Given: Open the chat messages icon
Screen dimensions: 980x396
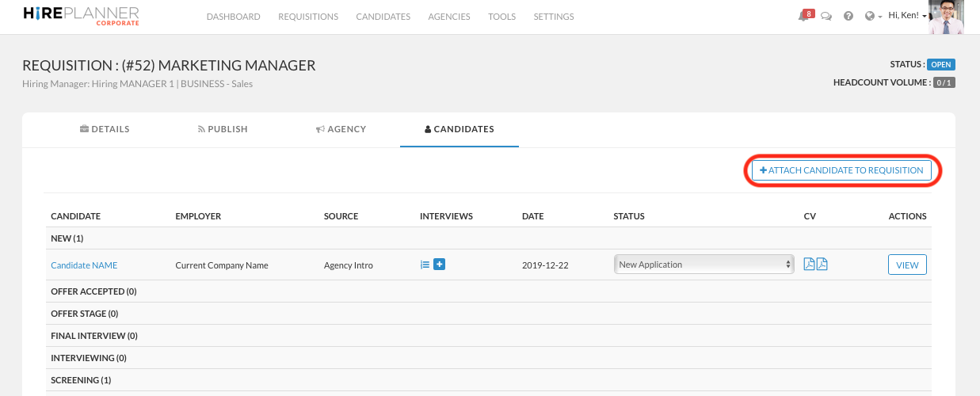Looking at the screenshot, I should pos(826,17).
